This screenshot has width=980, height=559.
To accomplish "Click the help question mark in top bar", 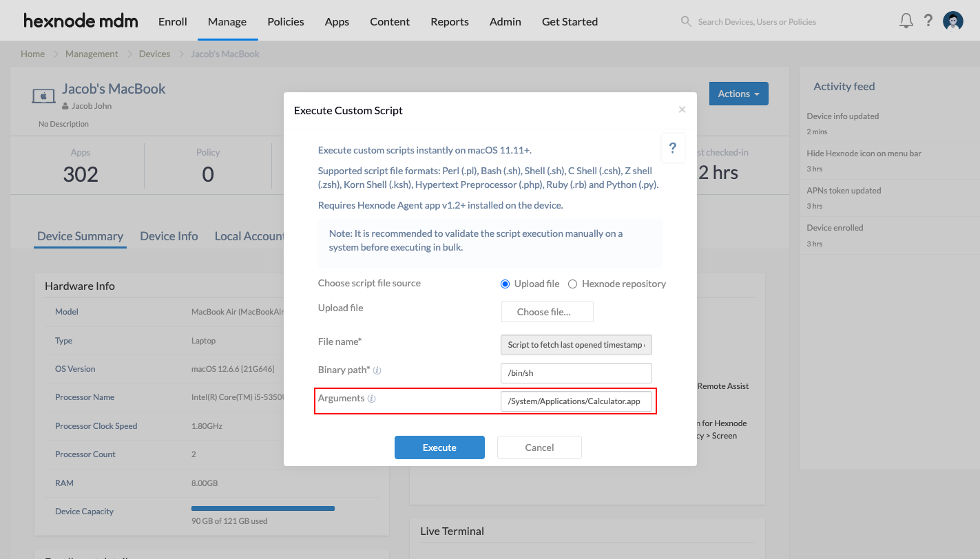I will coord(928,21).
